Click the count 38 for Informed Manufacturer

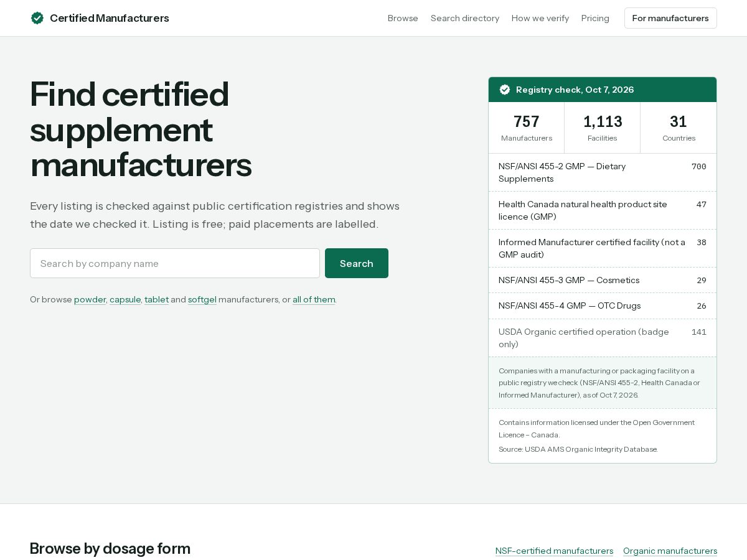pyautogui.click(x=701, y=242)
